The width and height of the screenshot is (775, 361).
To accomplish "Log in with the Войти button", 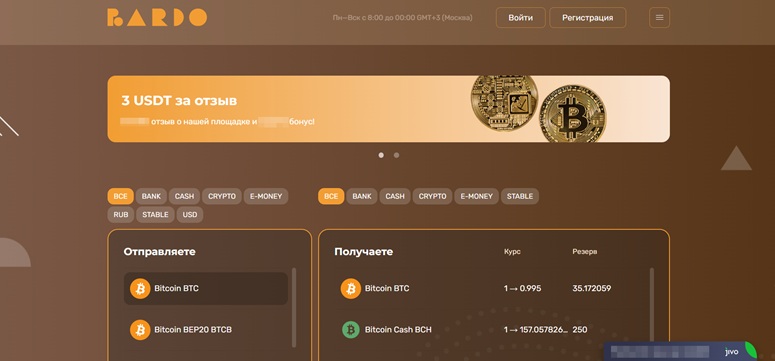I will pyautogui.click(x=520, y=17).
